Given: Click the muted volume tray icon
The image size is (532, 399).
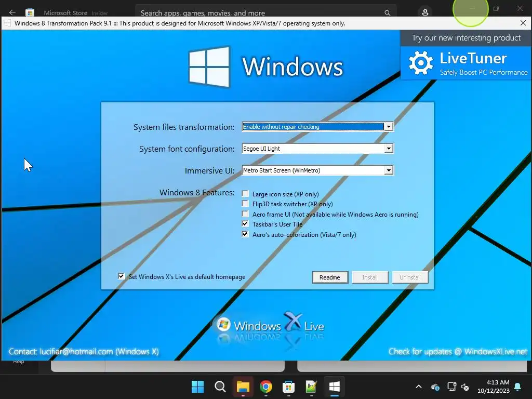Looking at the screenshot, I should tap(465, 387).
